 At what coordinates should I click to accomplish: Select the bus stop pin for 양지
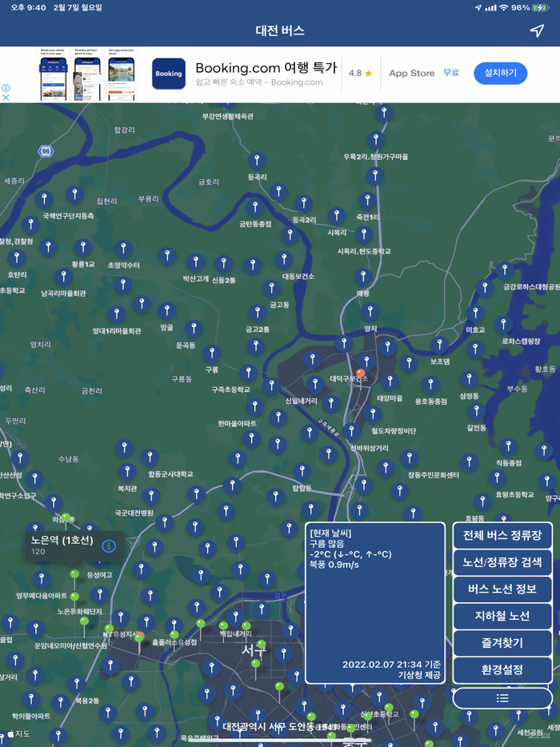tap(370, 313)
